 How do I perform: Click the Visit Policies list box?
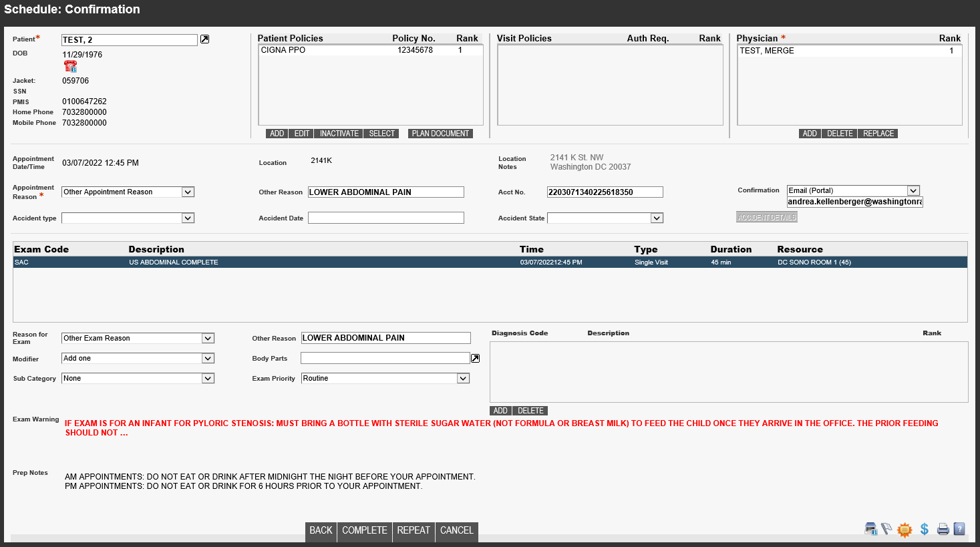coord(610,85)
